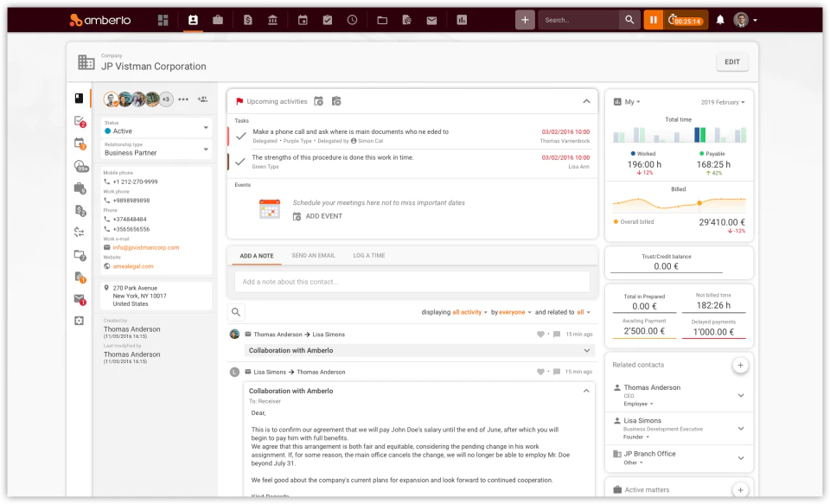
Task: Pause the running timer
Action: pos(654,20)
